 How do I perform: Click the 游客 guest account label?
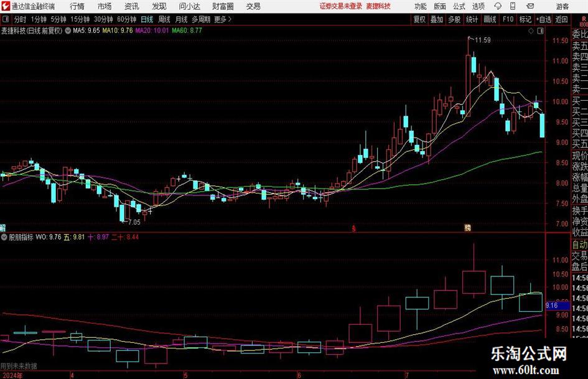click(562, 6)
